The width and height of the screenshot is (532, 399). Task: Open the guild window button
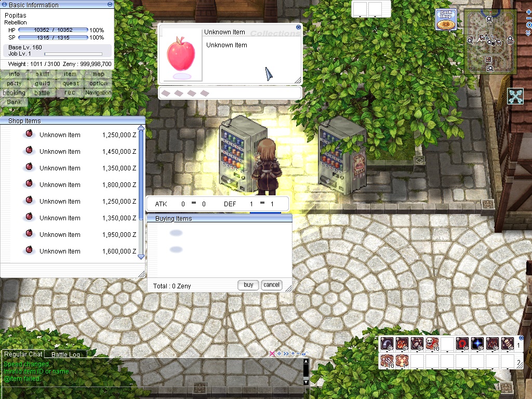(x=42, y=84)
